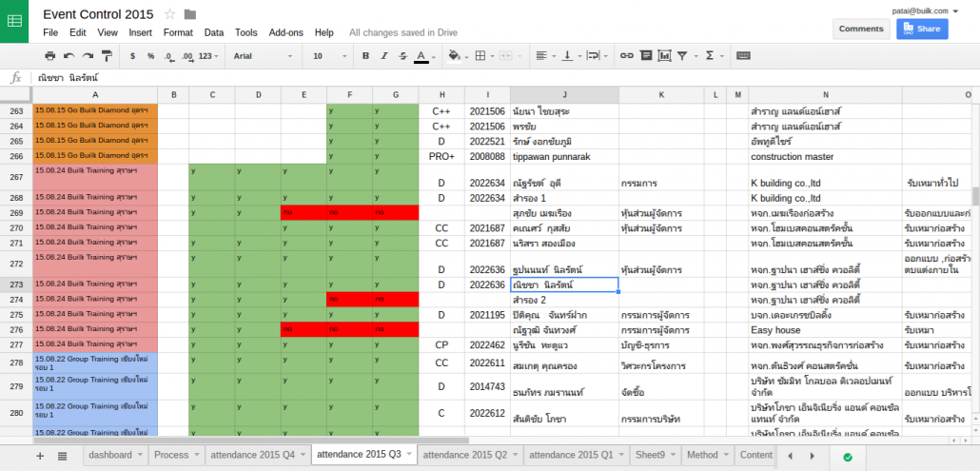Viewport: 980px width, 471px height.
Task: Star the Event Control 2015 document
Action: pyautogui.click(x=170, y=13)
